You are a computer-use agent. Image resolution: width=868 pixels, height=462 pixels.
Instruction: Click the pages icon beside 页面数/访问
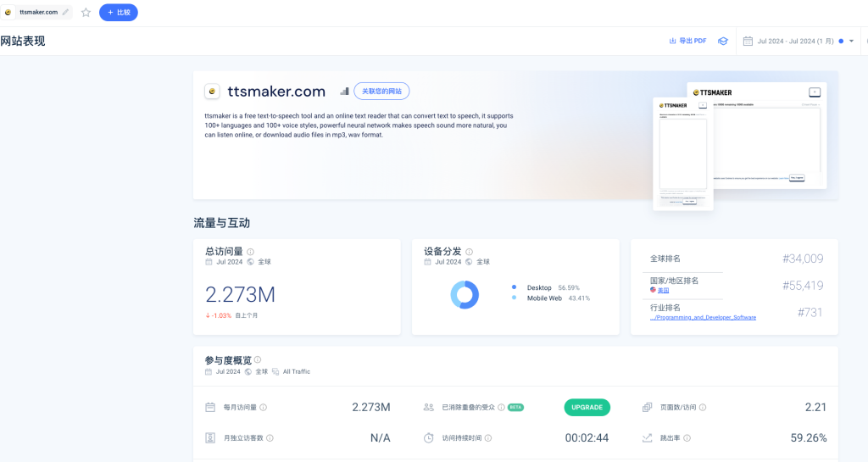[x=647, y=407]
